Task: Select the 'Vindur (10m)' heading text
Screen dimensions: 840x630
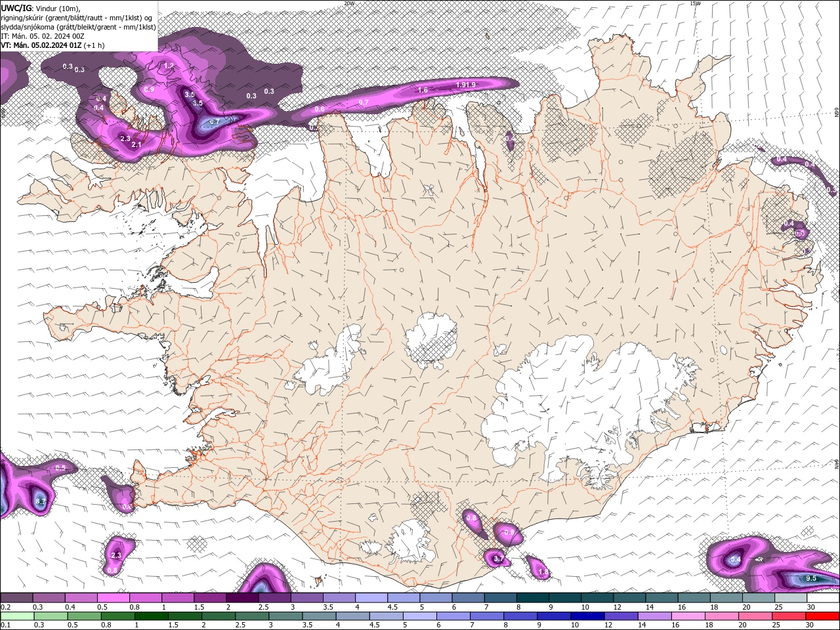Action: pyautogui.click(x=58, y=8)
